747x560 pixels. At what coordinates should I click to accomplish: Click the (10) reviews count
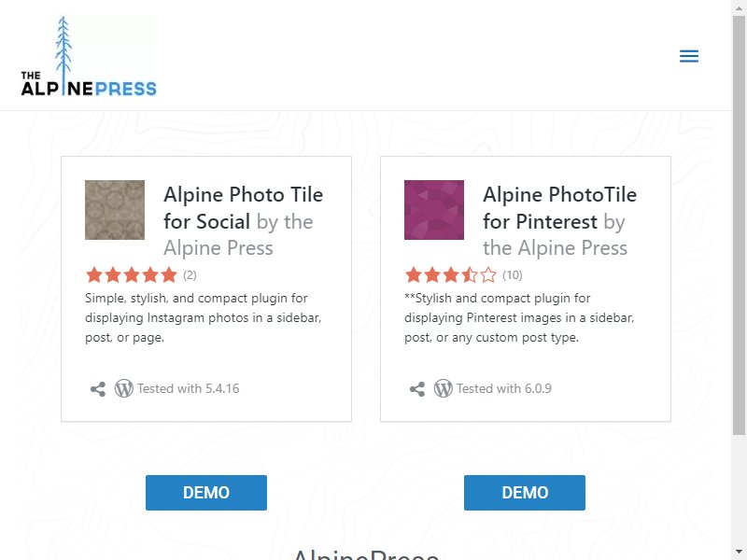pyautogui.click(x=512, y=274)
